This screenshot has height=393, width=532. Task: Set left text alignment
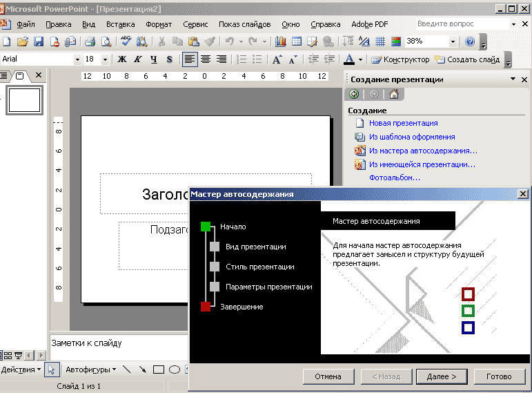pos(190,59)
